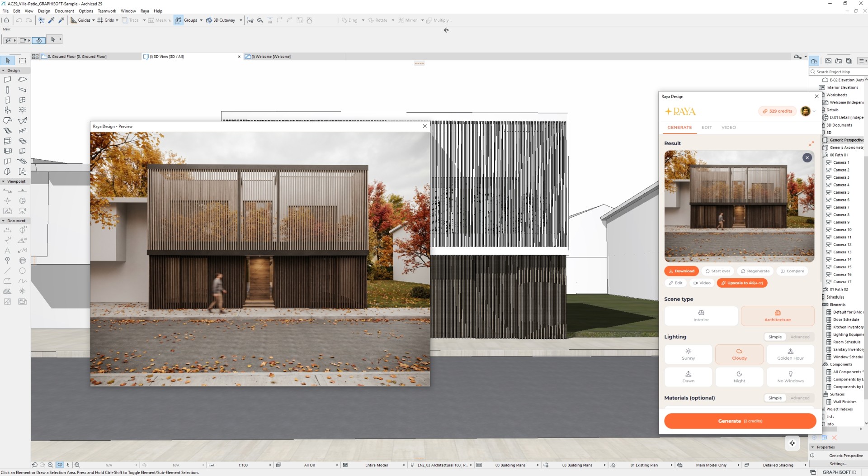Click the Compare button
The image size is (868, 476).
(792, 271)
